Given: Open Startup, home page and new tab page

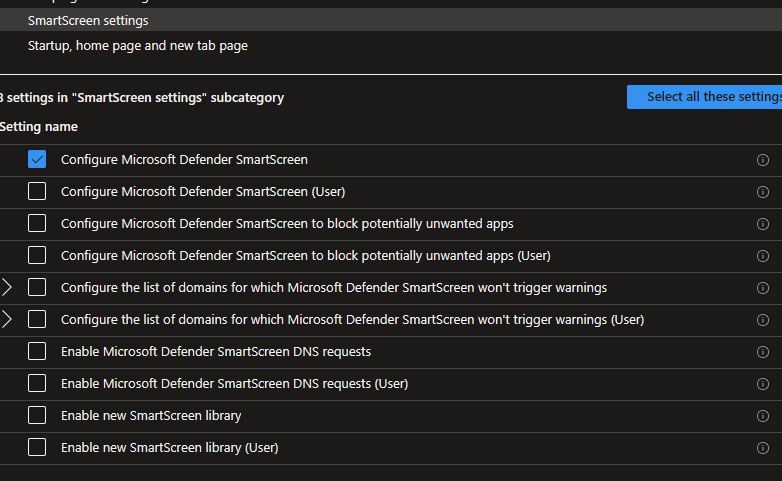Looking at the screenshot, I should (137, 46).
